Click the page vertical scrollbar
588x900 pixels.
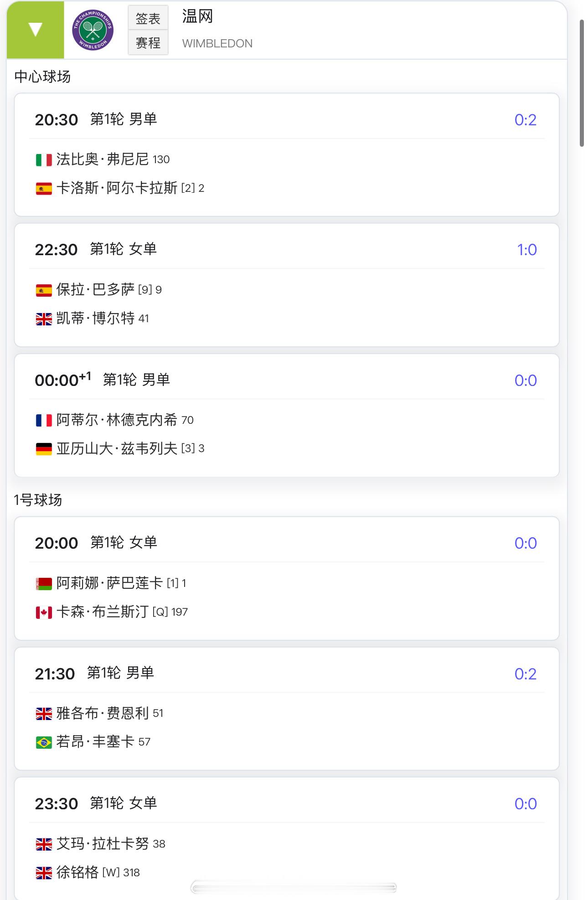pos(582,83)
